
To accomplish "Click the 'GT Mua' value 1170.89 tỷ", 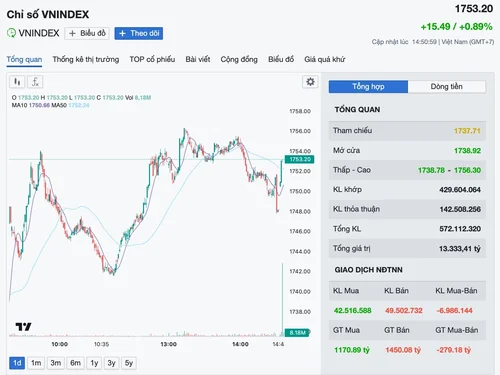I will [352, 350].
